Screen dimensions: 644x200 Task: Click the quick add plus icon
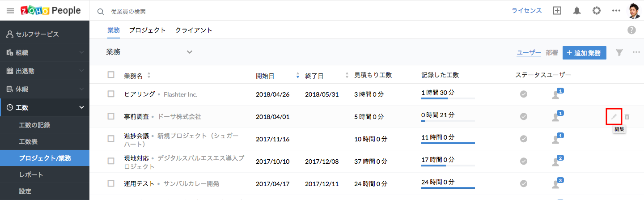coord(557,11)
